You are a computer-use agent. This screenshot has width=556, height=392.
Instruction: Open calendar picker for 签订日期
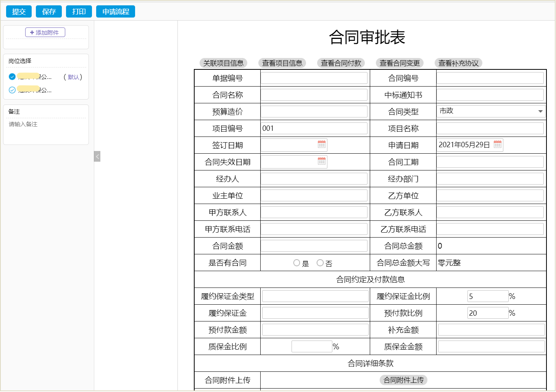click(x=321, y=144)
